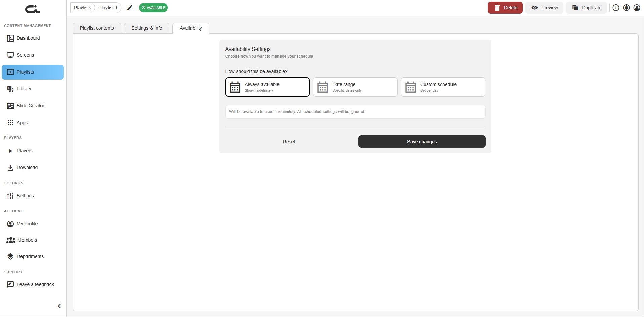Click the feedback icon in sidebar

10,284
